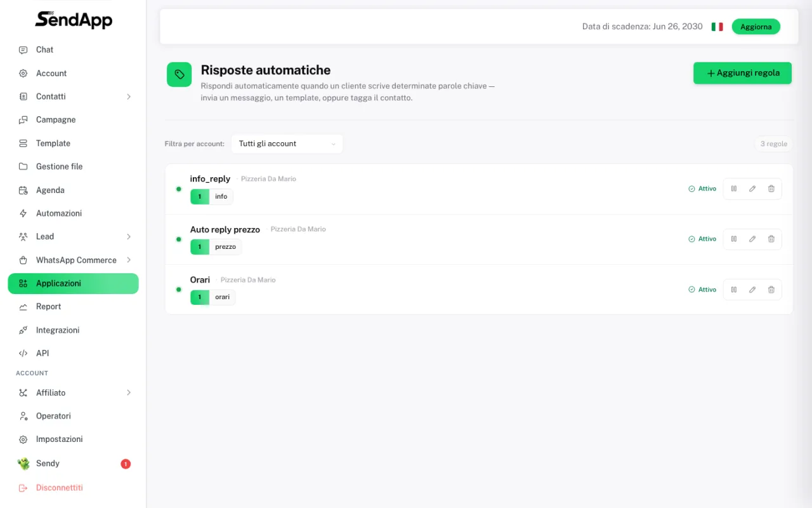
Task: Click the Orari rule title
Action: click(200, 279)
